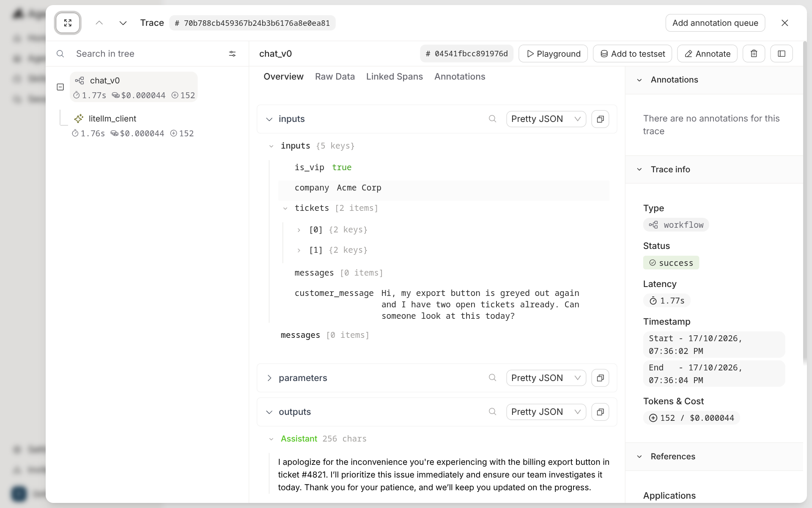Open inputs Pretty JSON format dropdown
Screen dimensions: 812x508
click(x=546, y=119)
